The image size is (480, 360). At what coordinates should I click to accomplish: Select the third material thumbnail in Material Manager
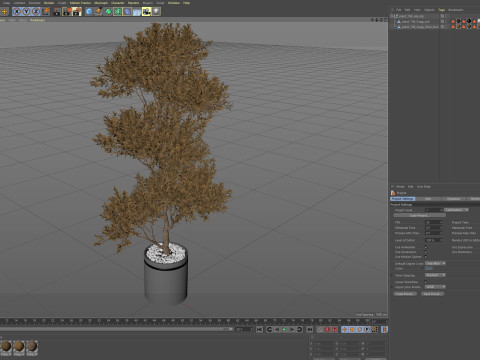coord(32,348)
